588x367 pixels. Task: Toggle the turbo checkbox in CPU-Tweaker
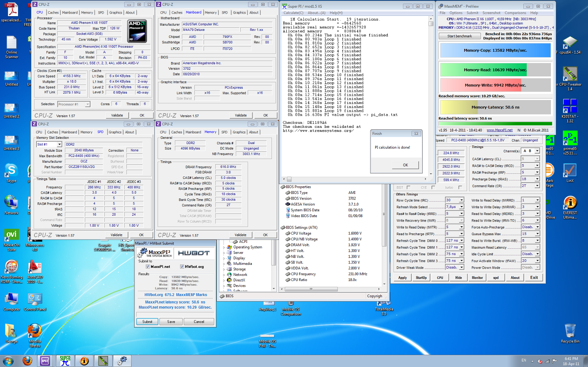[460, 187]
